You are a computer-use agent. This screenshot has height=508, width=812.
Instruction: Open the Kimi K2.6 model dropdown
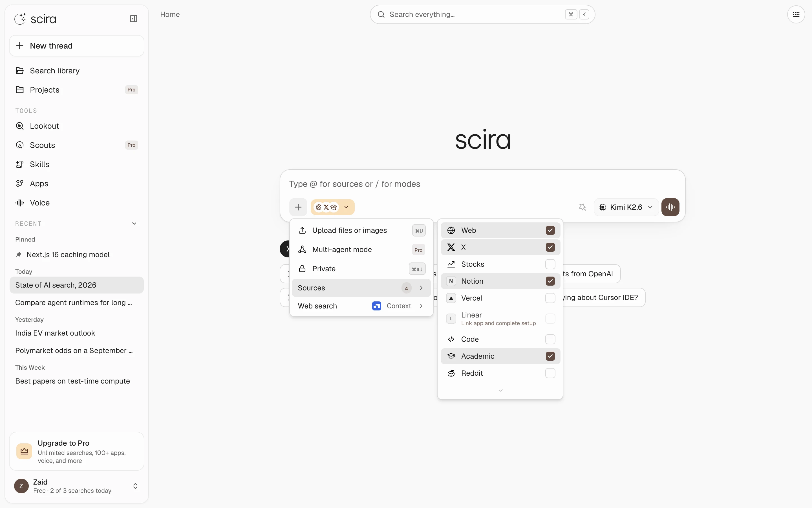(x=626, y=207)
